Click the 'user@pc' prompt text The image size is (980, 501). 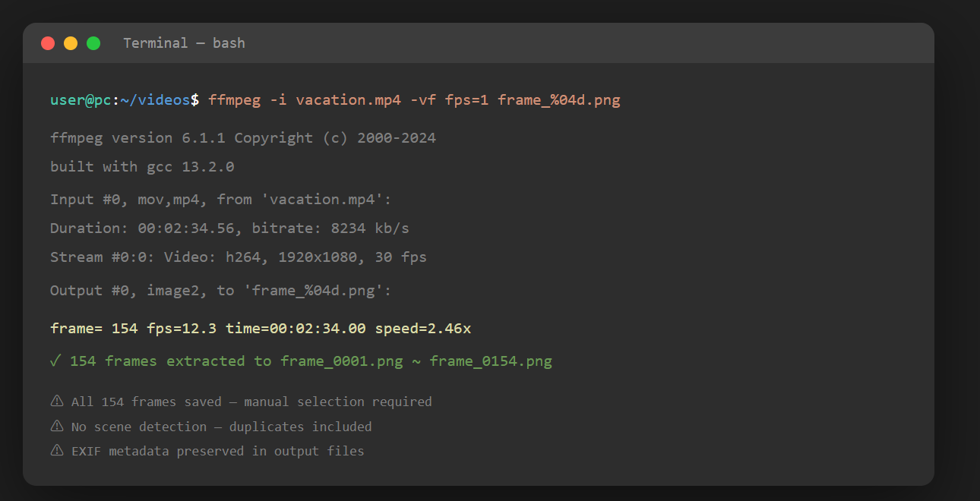coord(81,100)
